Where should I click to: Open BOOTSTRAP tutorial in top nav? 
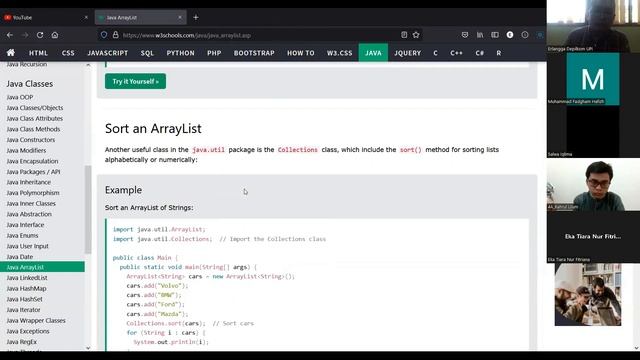coord(254,53)
